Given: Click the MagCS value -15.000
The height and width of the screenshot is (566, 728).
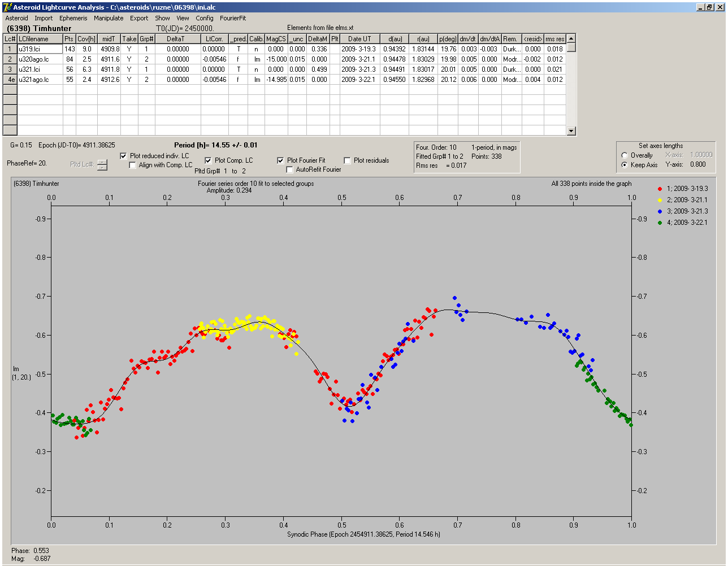Looking at the screenshot, I should coord(276,59).
